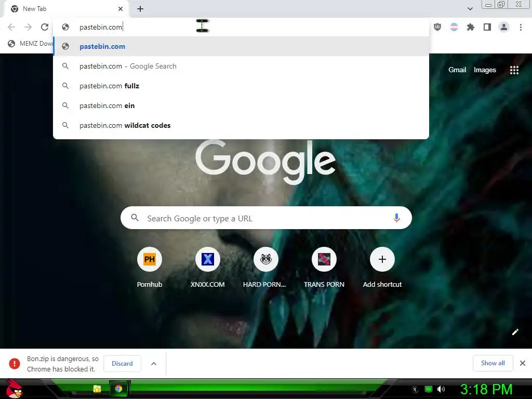Start voice search with the microphone

(x=396, y=218)
